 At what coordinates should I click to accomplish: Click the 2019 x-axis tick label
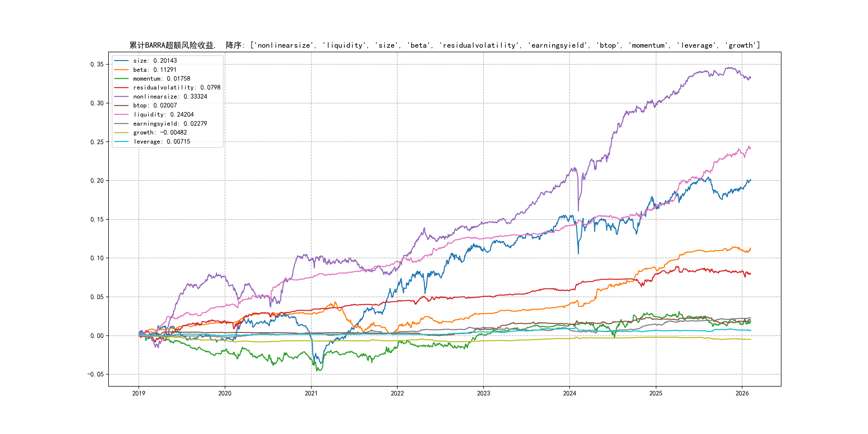point(139,393)
